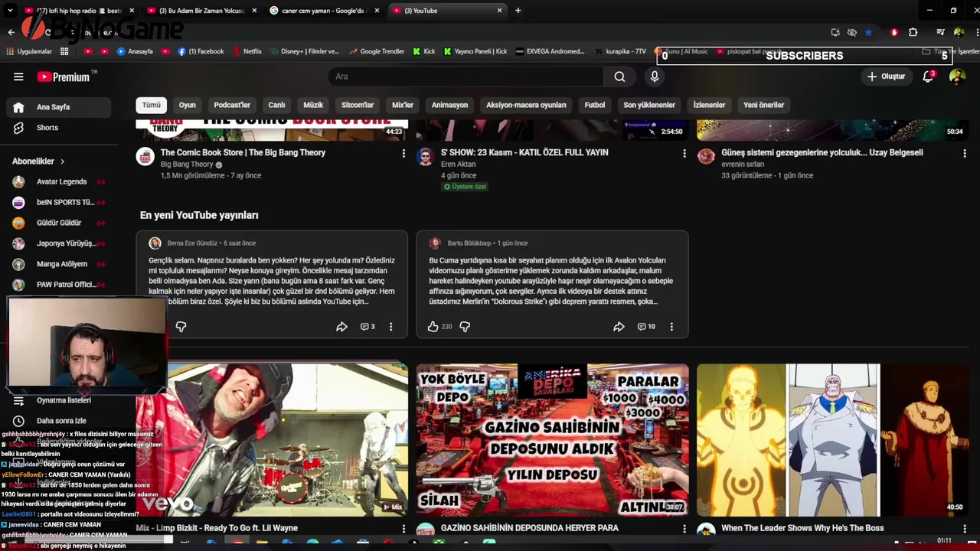This screenshot has width=980, height=551.
Task: Select the Futbol filter chip
Action: click(595, 105)
